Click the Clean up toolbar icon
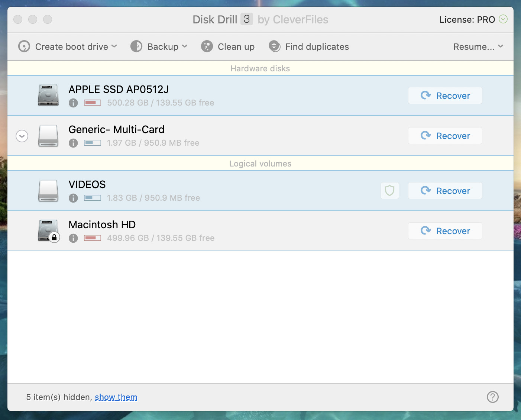 click(x=207, y=46)
